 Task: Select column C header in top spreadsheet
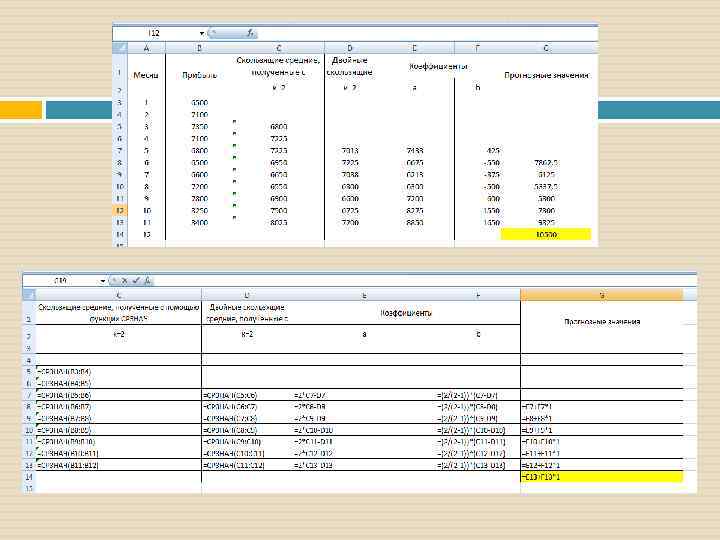pos(279,48)
